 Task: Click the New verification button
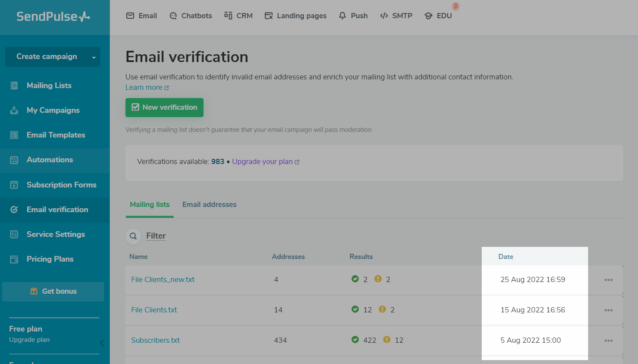(164, 107)
